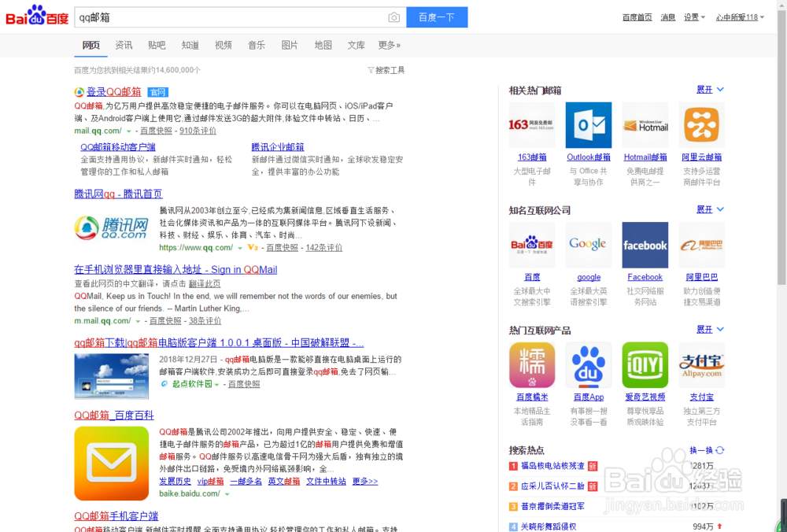Click the QQ邮箱 yellow envelope image

point(112,464)
